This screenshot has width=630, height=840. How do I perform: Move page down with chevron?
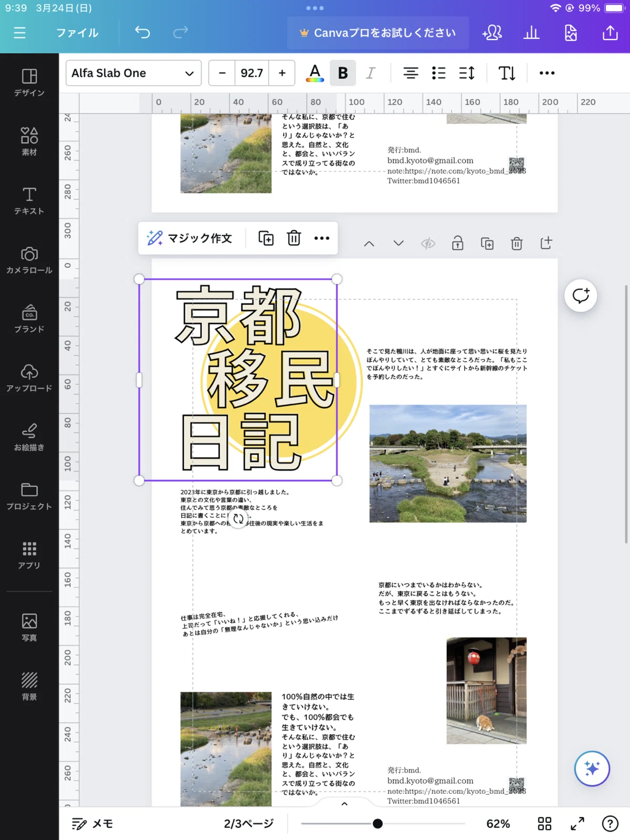[x=398, y=243]
